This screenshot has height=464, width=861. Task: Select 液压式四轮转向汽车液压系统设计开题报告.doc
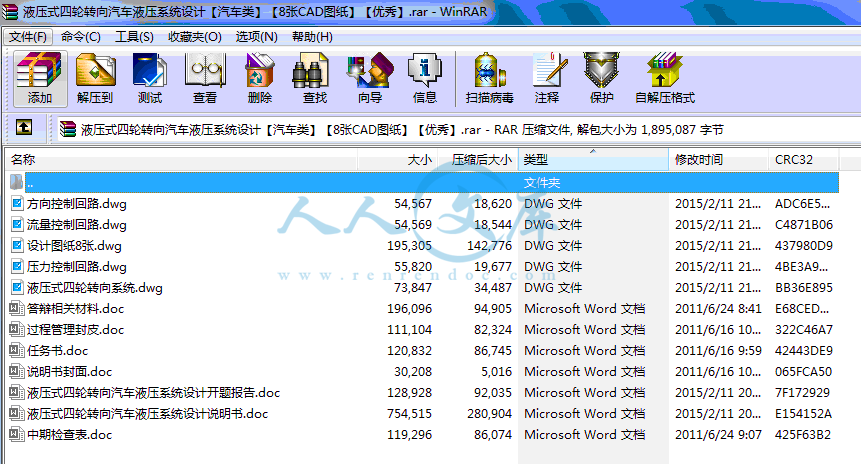click(x=153, y=393)
